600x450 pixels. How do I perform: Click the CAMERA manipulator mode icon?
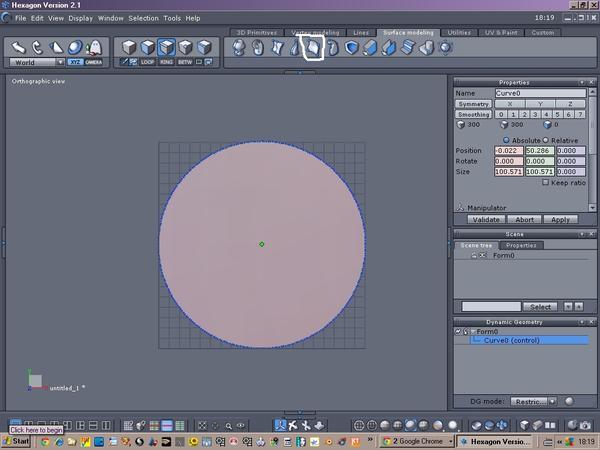(94, 62)
